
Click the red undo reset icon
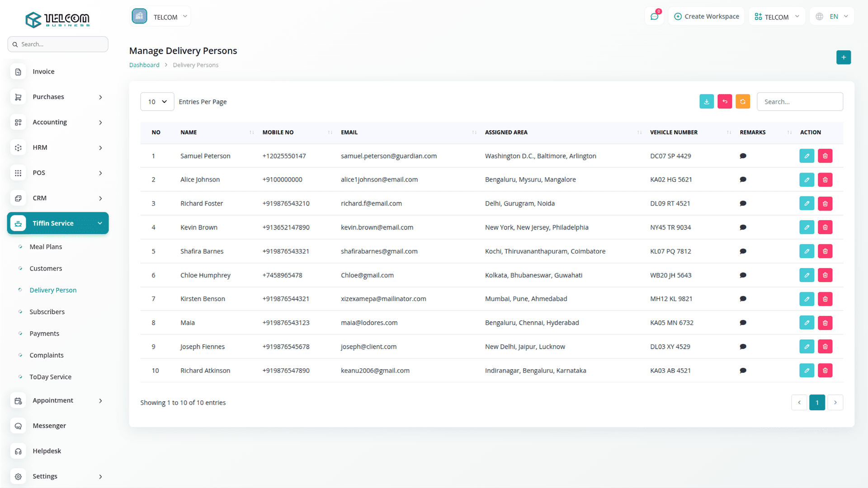(x=724, y=102)
